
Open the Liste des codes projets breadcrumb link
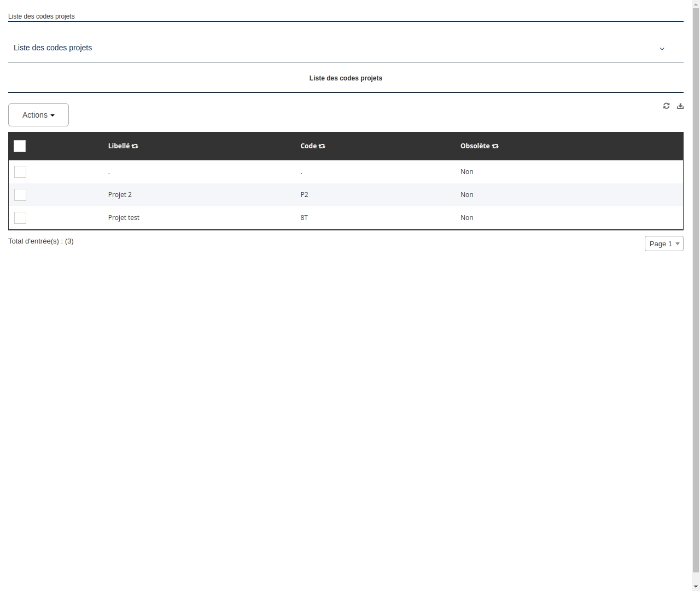[41, 16]
